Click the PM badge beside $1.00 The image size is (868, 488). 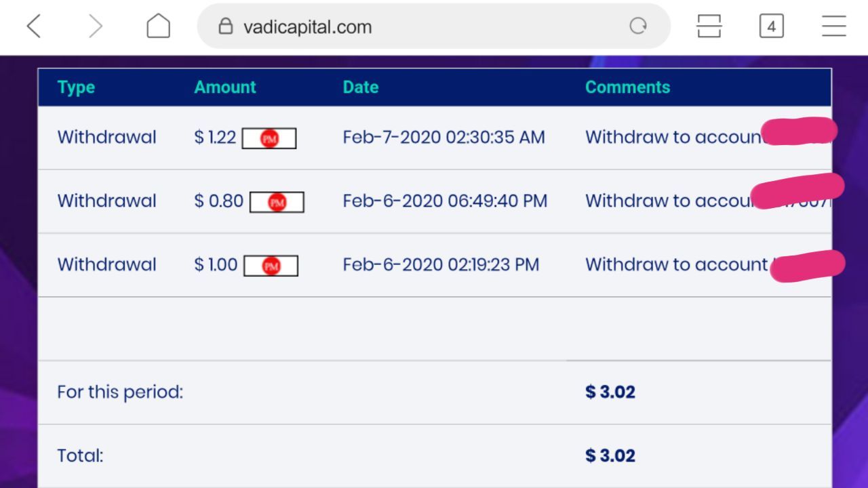coord(271,266)
